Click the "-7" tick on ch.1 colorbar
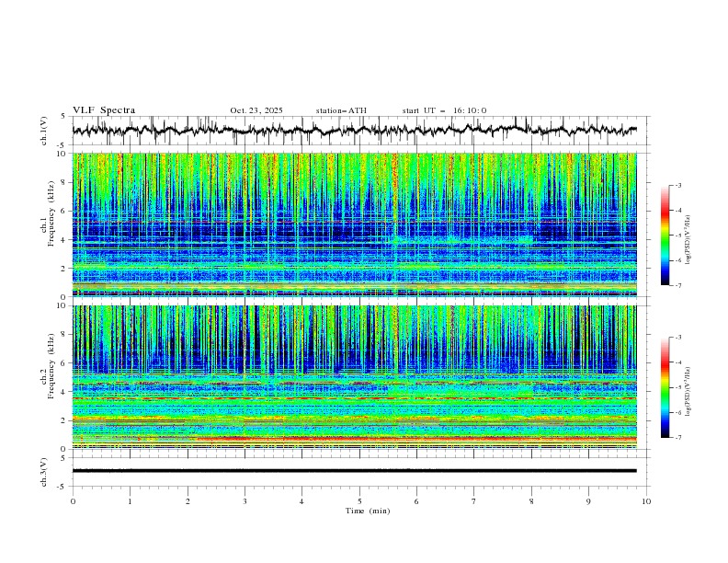 click(677, 286)
